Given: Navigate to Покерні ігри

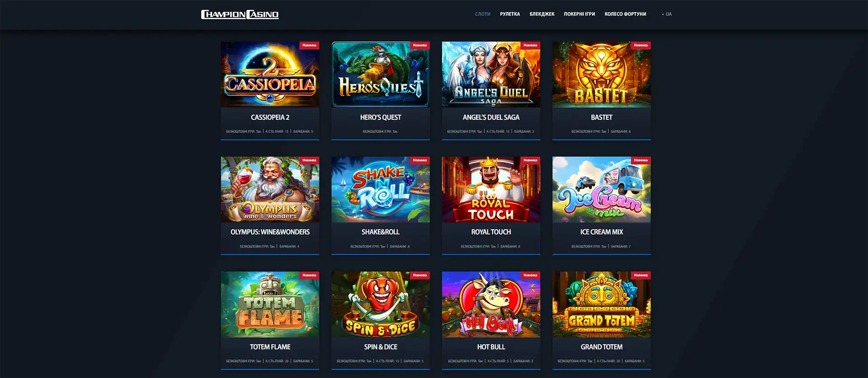Looking at the screenshot, I should pos(580,14).
